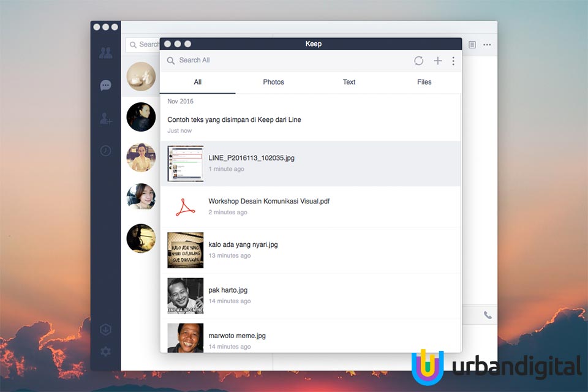Screen dimensions: 588x392
Task: Click the search magnifier icon in Keep
Action: (171, 61)
